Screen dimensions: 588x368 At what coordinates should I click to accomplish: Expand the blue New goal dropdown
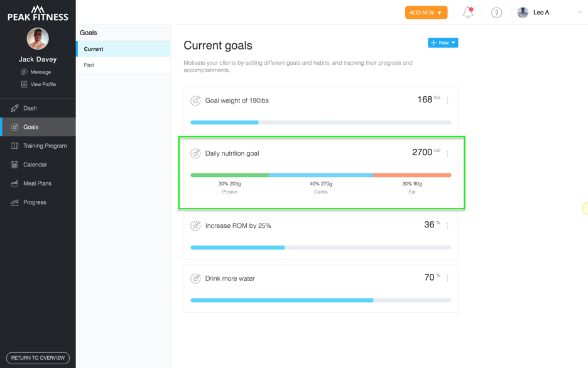pos(443,43)
